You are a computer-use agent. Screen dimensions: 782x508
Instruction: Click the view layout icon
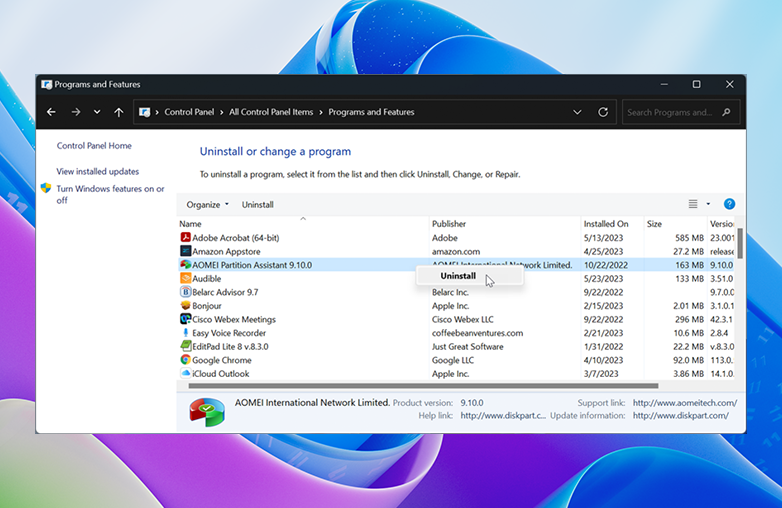(693, 204)
